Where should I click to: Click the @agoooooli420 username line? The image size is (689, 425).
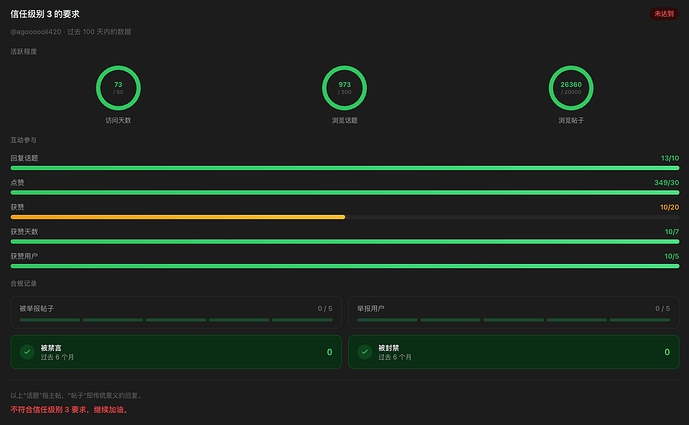click(71, 32)
